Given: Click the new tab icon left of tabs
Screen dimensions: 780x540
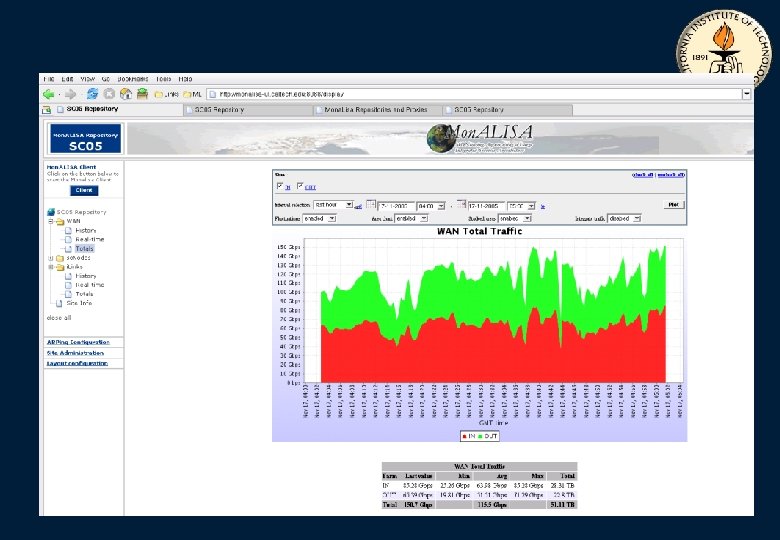Looking at the screenshot, I should [46, 110].
